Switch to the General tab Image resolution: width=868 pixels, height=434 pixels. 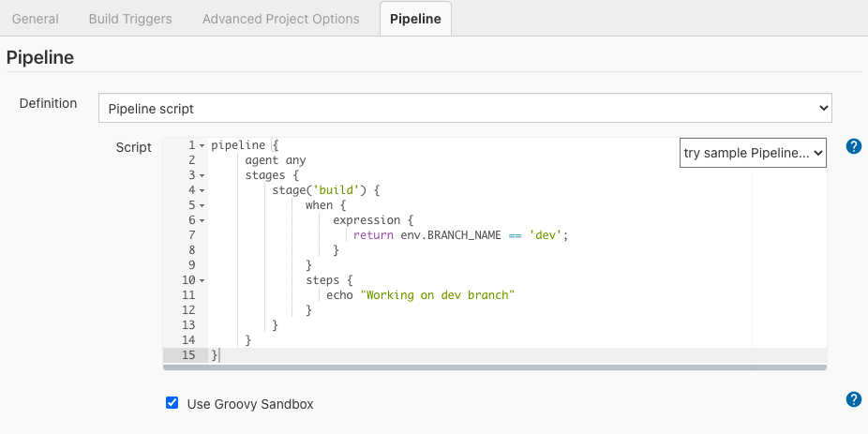point(36,19)
